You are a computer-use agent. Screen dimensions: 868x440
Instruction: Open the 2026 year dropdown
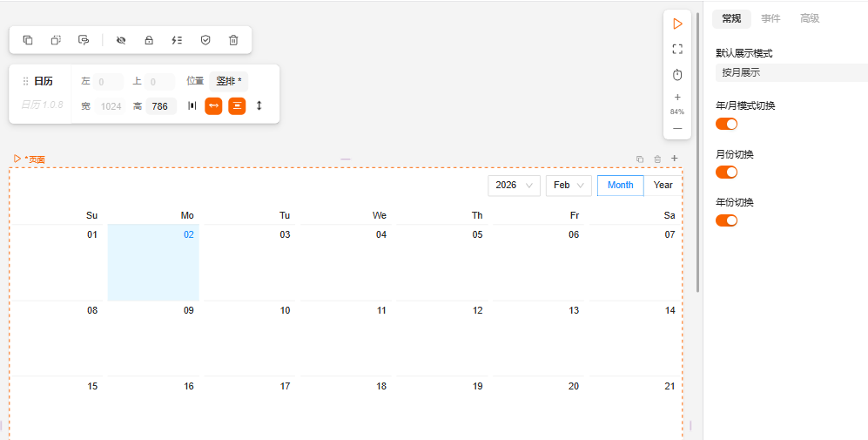(514, 186)
